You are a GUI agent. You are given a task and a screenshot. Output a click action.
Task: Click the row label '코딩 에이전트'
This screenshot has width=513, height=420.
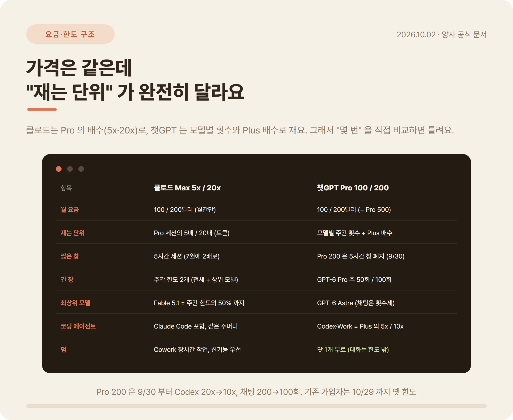click(x=78, y=326)
